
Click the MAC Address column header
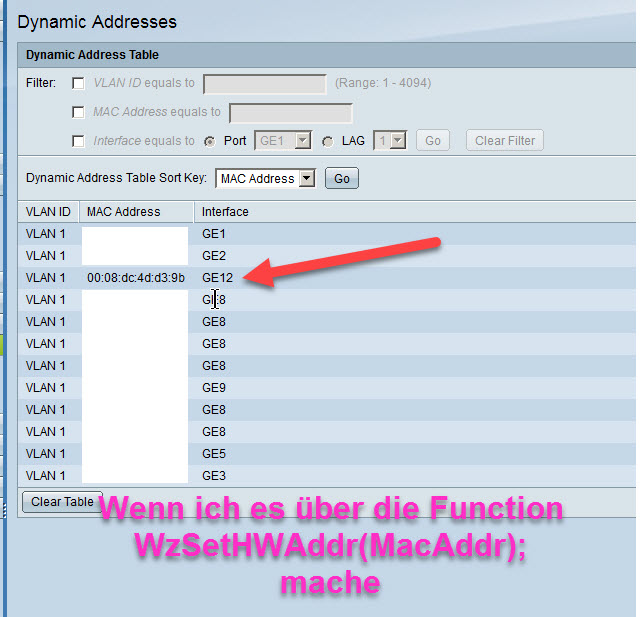tap(123, 212)
